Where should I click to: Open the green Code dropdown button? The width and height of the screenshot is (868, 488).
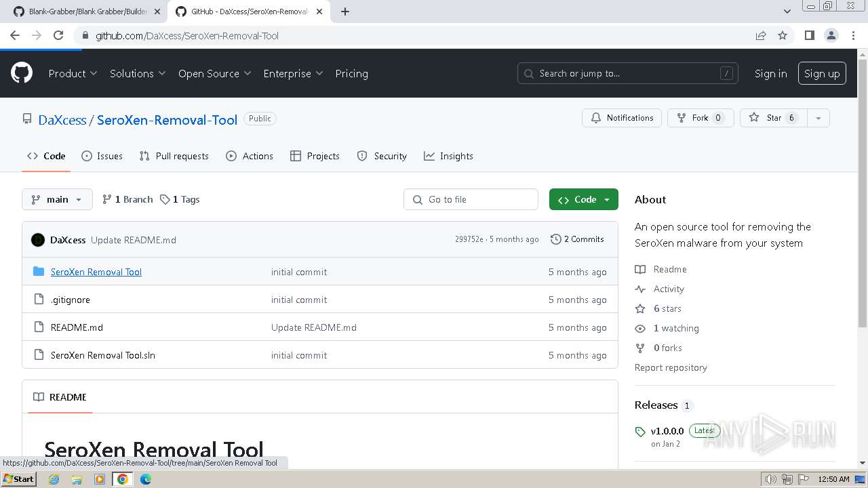584,199
